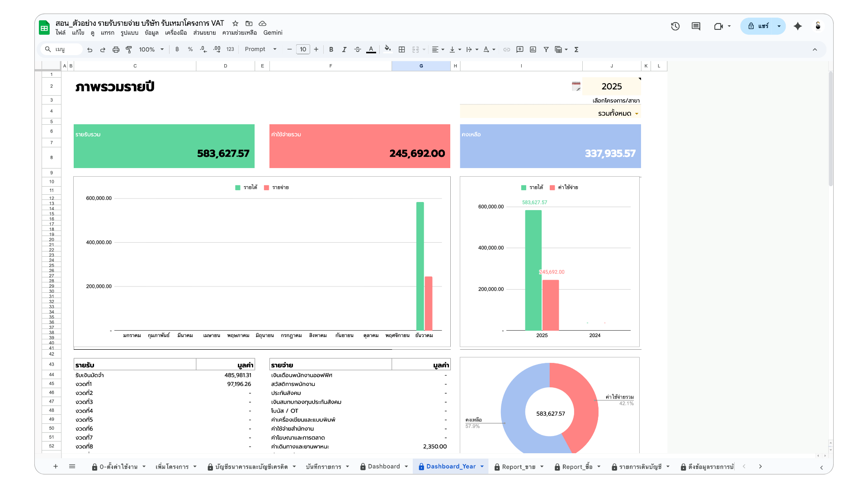Click the cloud save status icon
The image size is (868, 488).
(262, 23)
